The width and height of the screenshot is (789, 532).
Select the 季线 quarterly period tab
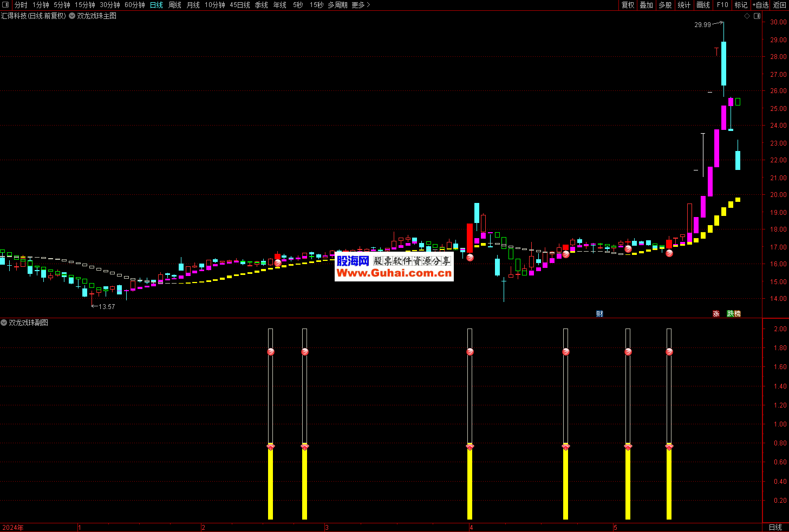click(x=262, y=5)
